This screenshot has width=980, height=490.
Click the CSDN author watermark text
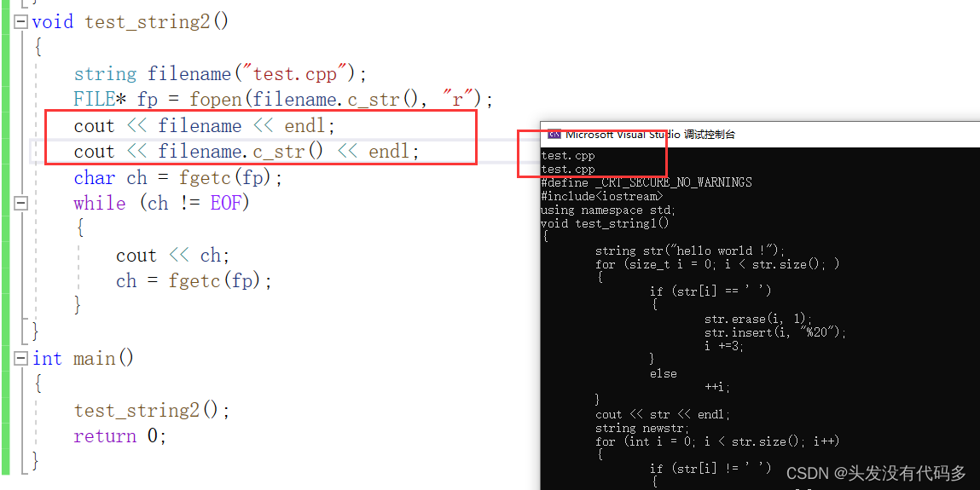[x=876, y=473]
